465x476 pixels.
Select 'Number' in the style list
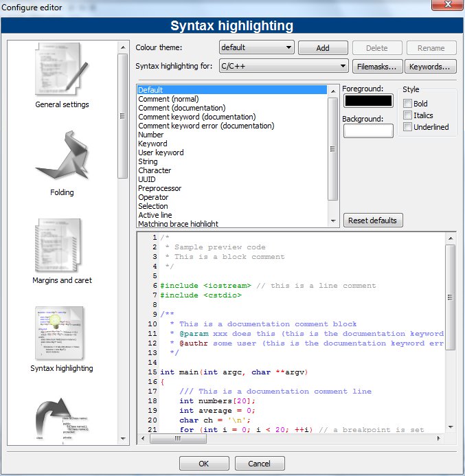point(232,135)
